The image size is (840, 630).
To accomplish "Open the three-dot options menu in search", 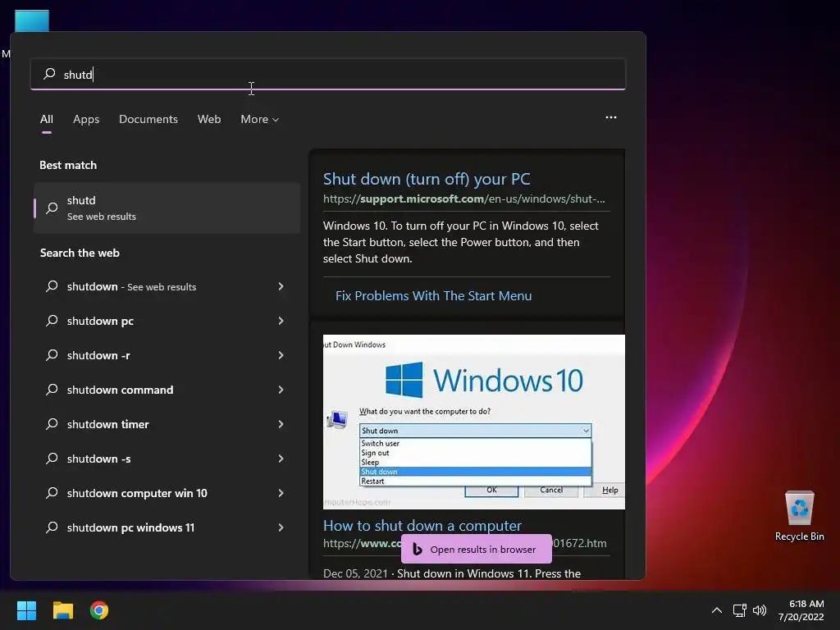I will [610, 118].
